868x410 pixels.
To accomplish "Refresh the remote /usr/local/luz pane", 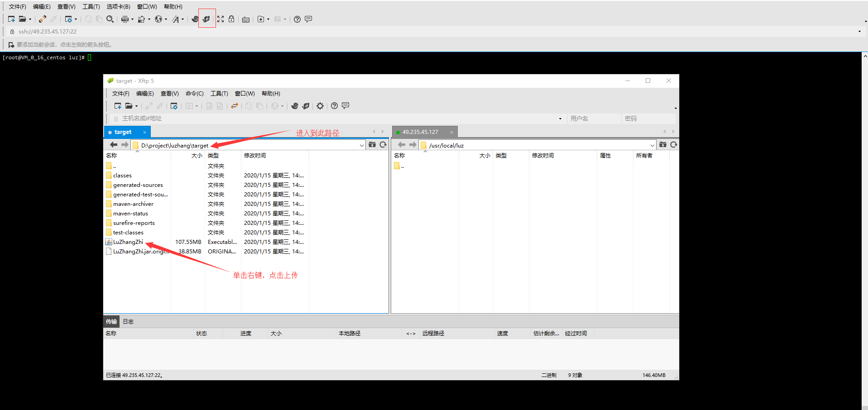I will (674, 145).
